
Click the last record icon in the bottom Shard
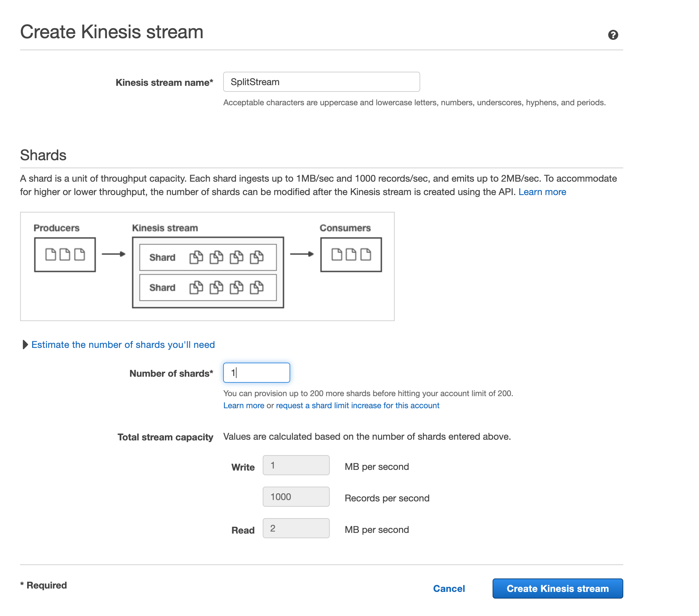(x=256, y=287)
